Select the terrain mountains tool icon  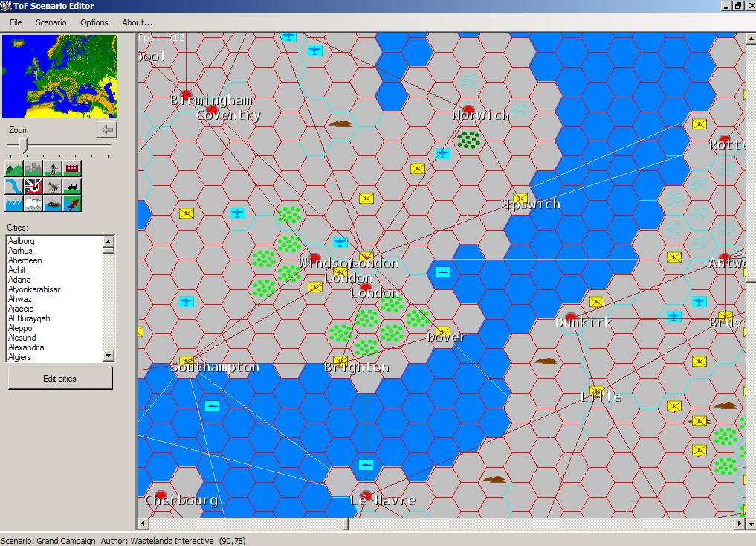(14, 168)
